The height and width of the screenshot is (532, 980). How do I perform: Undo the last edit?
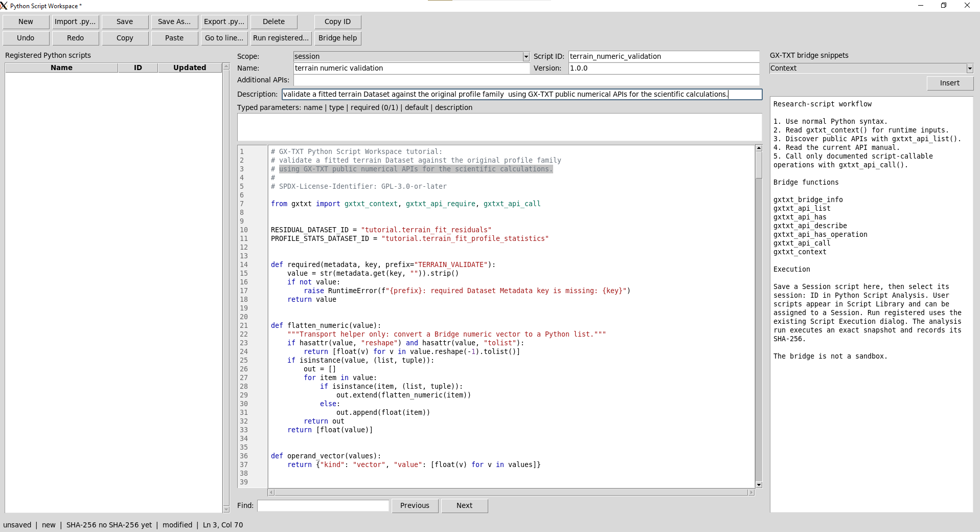pyautogui.click(x=26, y=38)
